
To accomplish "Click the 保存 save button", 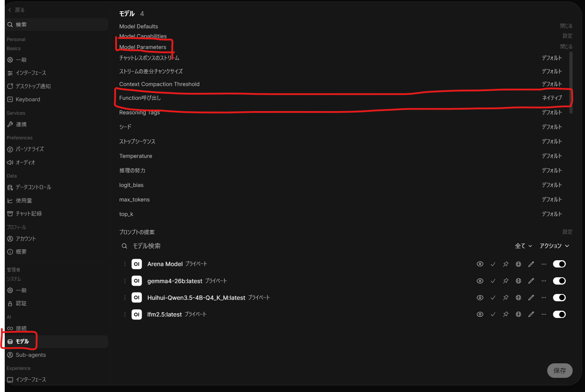I will [x=560, y=371].
